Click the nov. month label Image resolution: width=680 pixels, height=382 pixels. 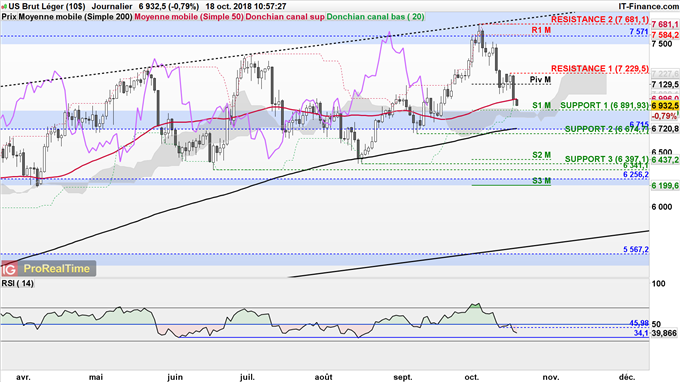pyautogui.click(x=551, y=377)
